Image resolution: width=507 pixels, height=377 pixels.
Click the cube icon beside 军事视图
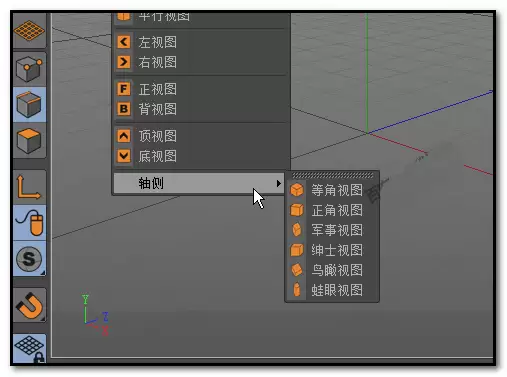point(297,230)
